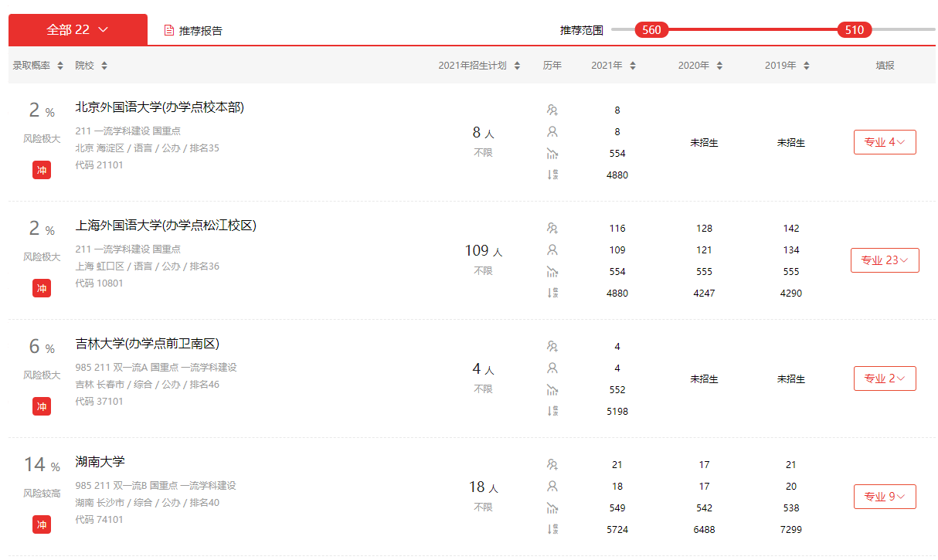938x560 pixels.
Task: Sort by 2021年招生计划 using its sort arrows
Action: [x=517, y=66]
